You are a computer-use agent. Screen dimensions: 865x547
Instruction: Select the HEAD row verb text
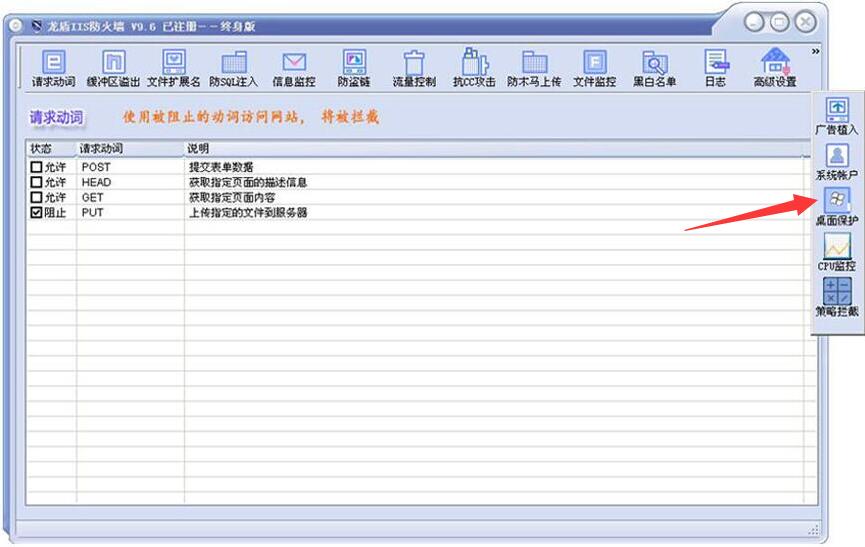(x=96, y=182)
